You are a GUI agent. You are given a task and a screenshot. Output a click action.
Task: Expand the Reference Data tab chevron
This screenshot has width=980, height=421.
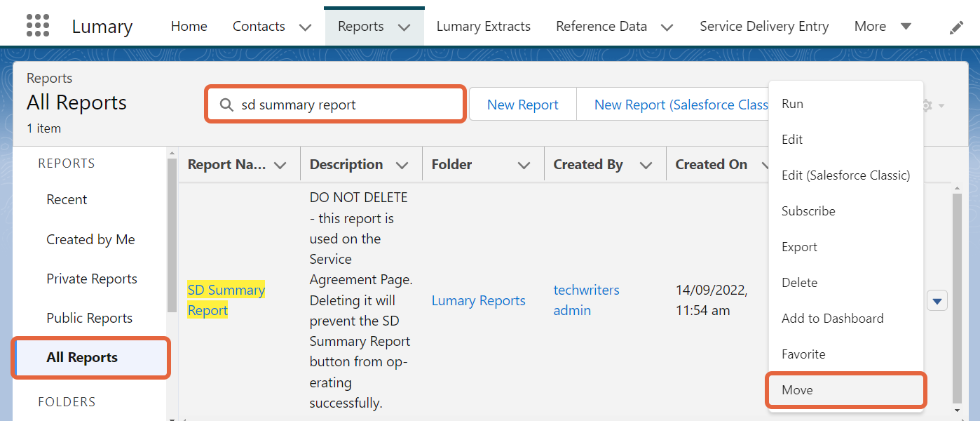pos(667,27)
